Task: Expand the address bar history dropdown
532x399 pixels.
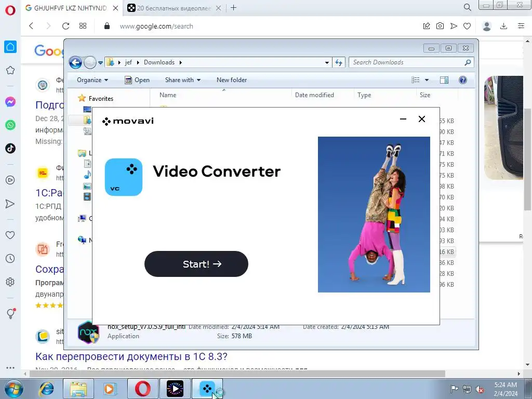Action: [327, 62]
